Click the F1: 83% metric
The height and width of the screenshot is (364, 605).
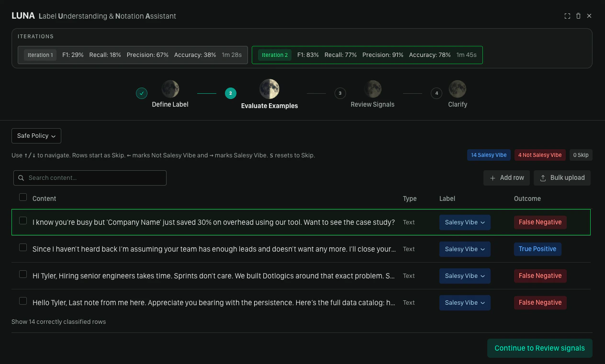308,55
